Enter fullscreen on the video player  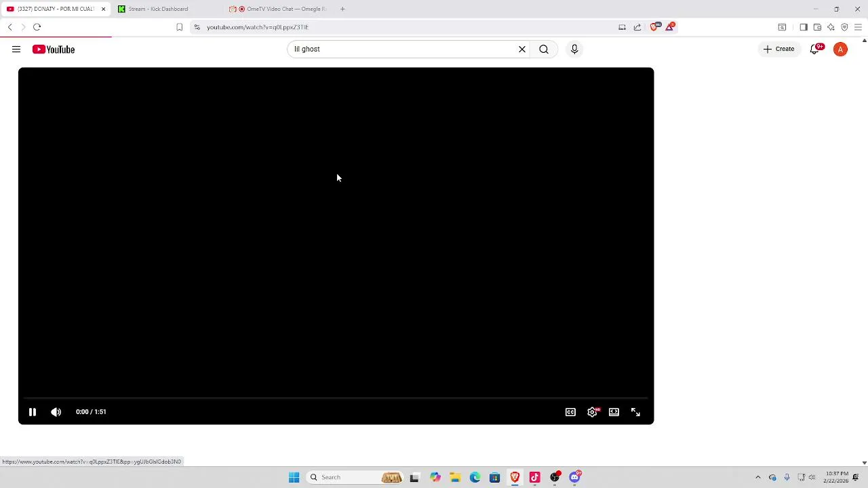635,412
